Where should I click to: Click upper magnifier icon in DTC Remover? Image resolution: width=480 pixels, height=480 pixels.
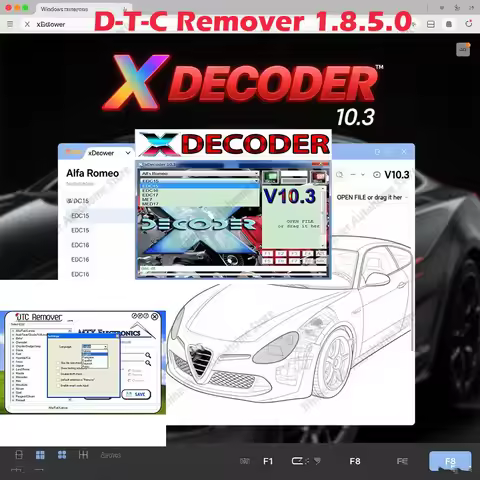tap(148, 355)
